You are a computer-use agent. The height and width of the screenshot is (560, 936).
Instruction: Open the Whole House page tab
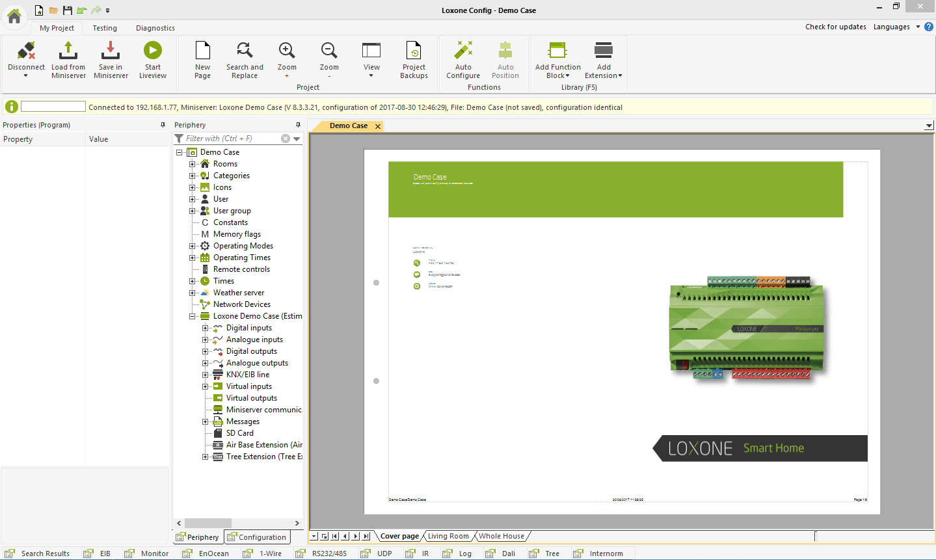501,536
